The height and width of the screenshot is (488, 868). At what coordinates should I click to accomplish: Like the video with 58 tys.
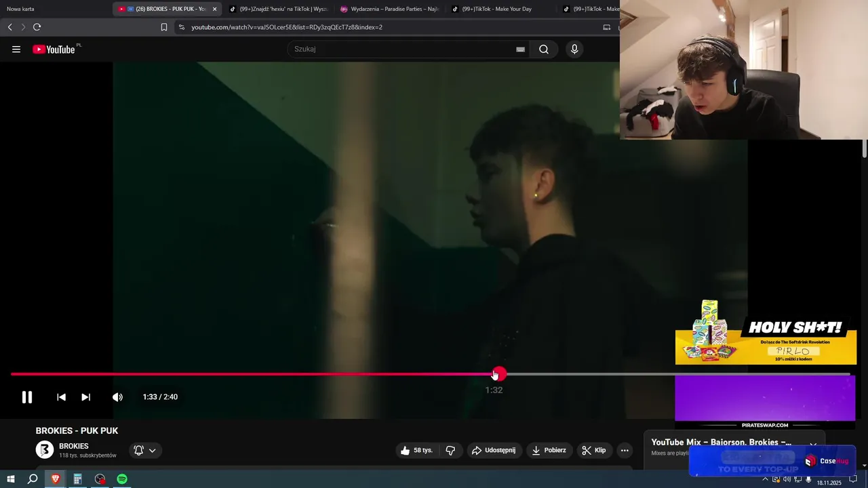(x=416, y=450)
